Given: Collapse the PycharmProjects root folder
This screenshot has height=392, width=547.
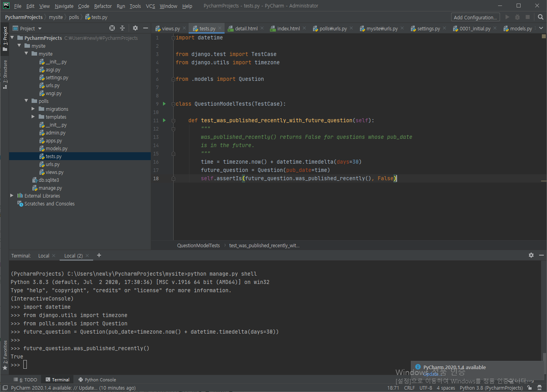Looking at the screenshot, I should point(12,38).
